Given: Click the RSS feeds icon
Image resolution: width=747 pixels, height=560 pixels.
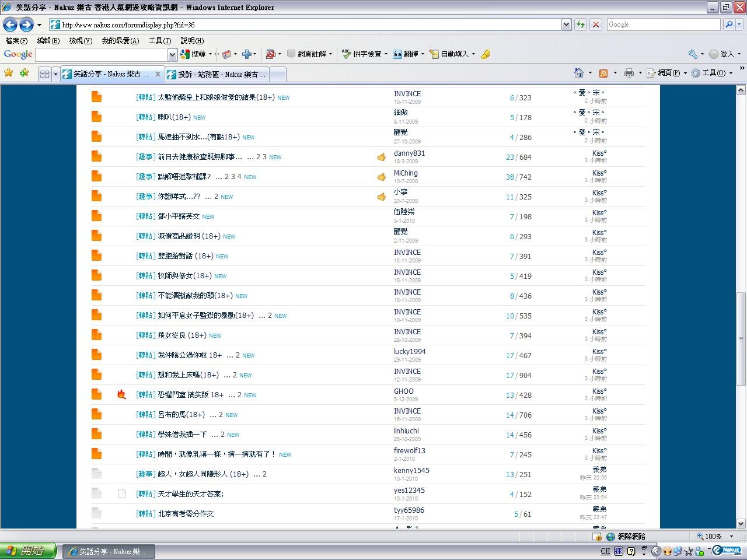Looking at the screenshot, I should 603,73.
